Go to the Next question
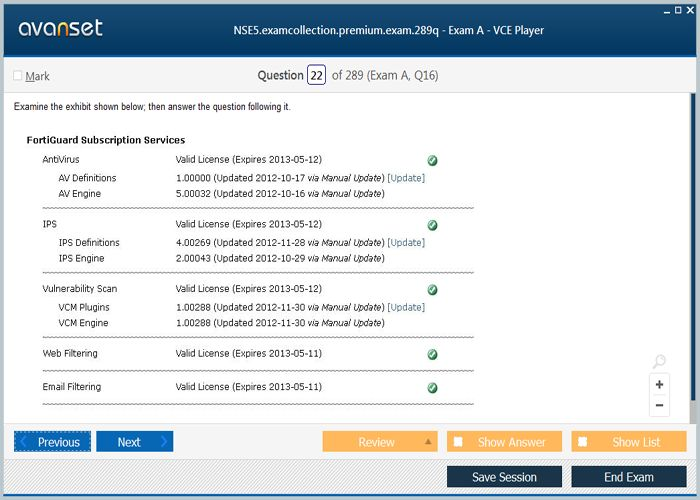The width and height of the screenshot is (700, 500). (134, 442)
